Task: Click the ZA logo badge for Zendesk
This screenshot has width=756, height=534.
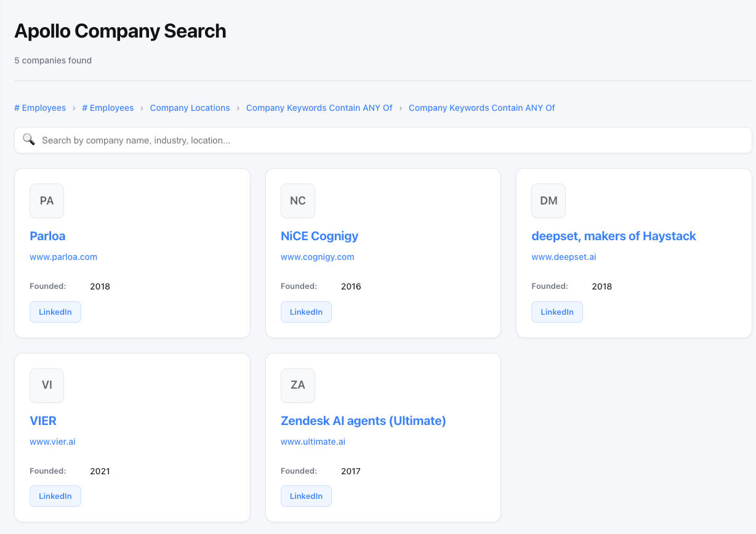Action: click(x=298, y=386)
